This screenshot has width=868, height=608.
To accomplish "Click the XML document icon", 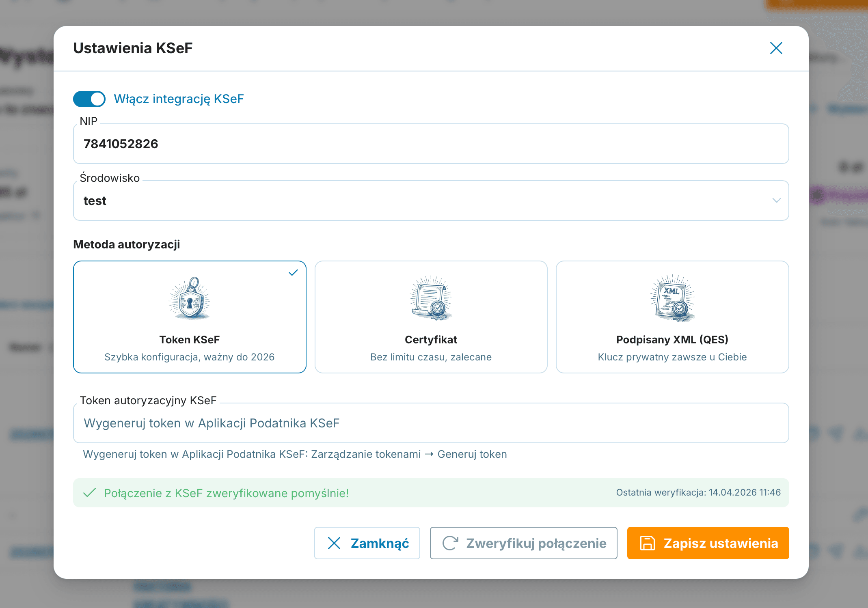I will click(672, 298).
